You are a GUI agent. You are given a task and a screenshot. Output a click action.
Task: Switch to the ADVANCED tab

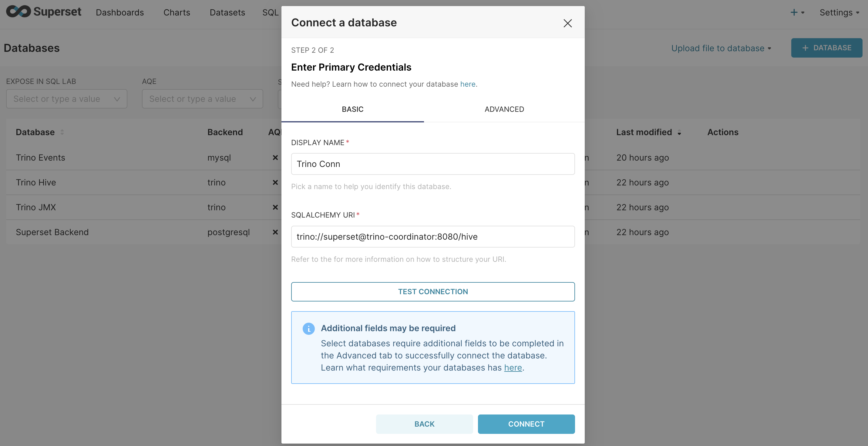pos(504,109)
